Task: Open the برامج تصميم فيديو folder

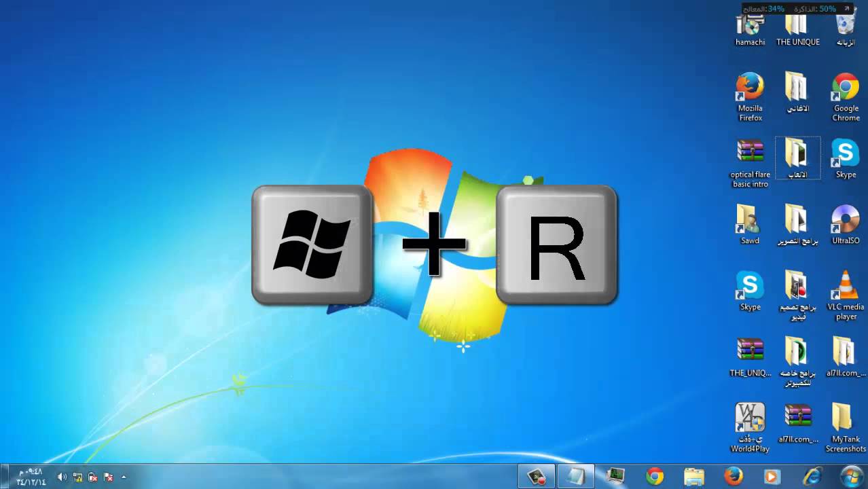Action: click(x=797, y=296)
